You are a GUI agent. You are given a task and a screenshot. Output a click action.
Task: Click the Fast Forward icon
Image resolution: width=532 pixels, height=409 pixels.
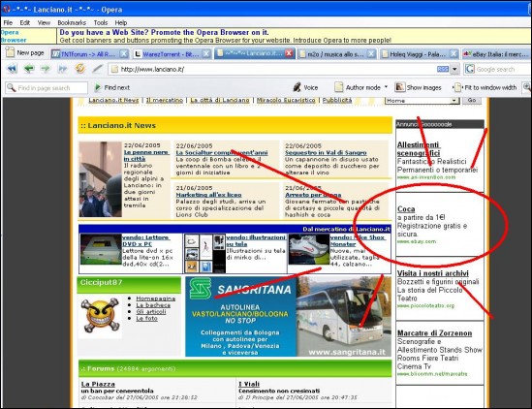coord(62,69)
